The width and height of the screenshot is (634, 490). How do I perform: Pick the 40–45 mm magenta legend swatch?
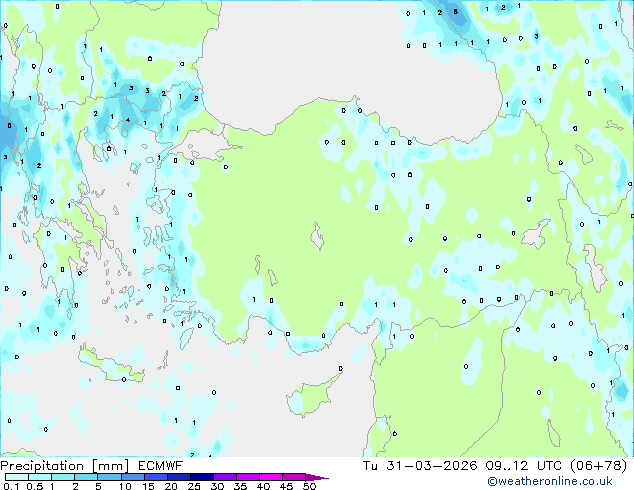[271, 477]
